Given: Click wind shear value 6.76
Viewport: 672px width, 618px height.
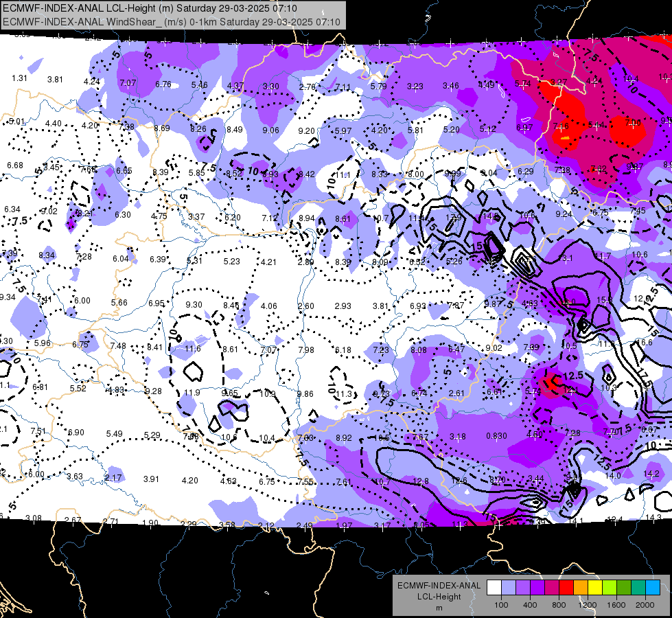Looking at the screenshot, I should click(163, 84).
